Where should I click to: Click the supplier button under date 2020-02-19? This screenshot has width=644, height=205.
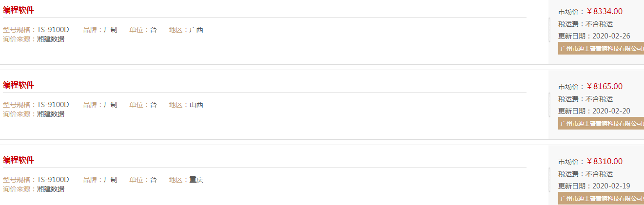coord(601,198)
